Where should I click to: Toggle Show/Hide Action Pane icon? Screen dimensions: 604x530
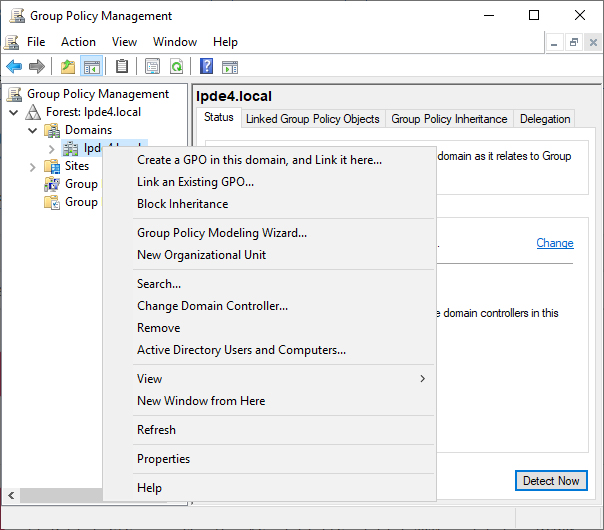[230, 67]
